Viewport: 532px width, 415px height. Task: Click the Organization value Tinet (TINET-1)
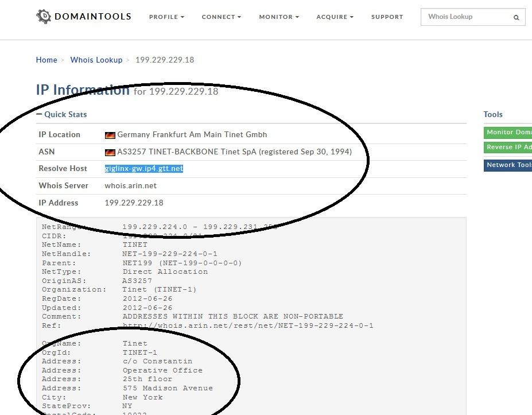pos(160,290)
